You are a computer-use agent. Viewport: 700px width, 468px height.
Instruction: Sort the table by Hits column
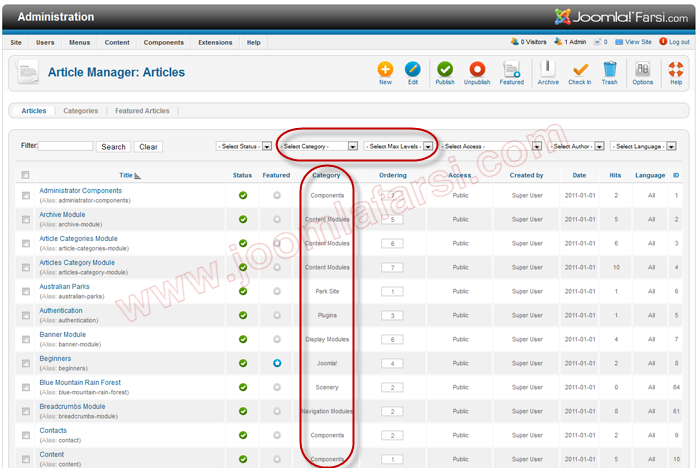pyautogui.click(x=615, y=176)
